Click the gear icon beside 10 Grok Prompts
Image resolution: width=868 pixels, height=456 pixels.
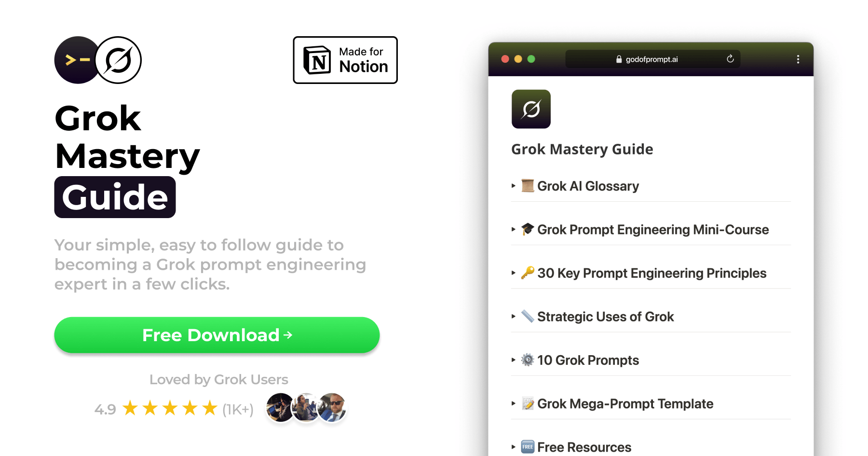(x=528, y=360)
